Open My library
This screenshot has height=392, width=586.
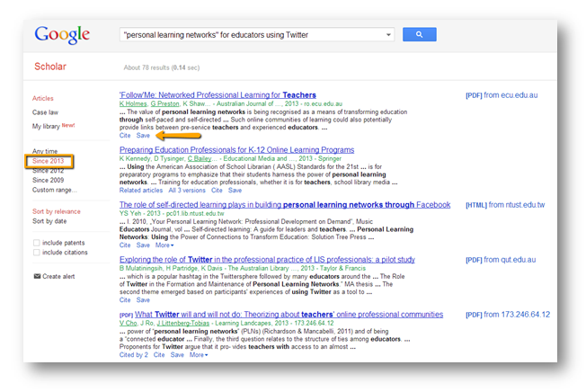click(x=46, y=127)
